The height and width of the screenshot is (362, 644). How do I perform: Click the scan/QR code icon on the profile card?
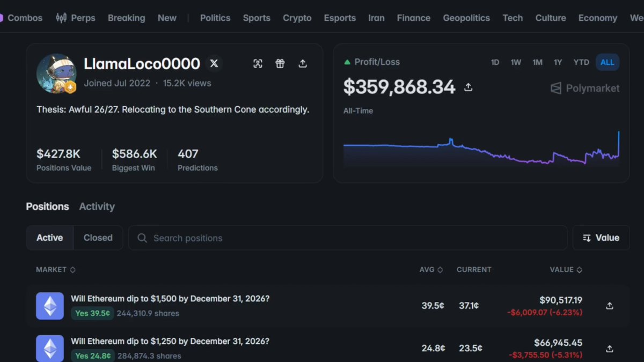pyautogui.click(x=258, y=64)
